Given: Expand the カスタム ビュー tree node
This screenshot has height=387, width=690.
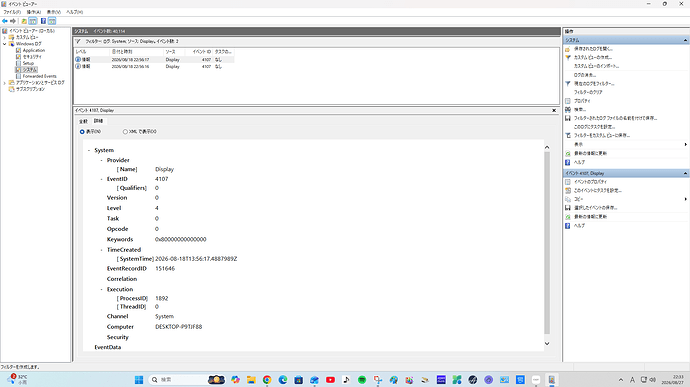Looking at the screenshot, I should (x=5, y=37).
